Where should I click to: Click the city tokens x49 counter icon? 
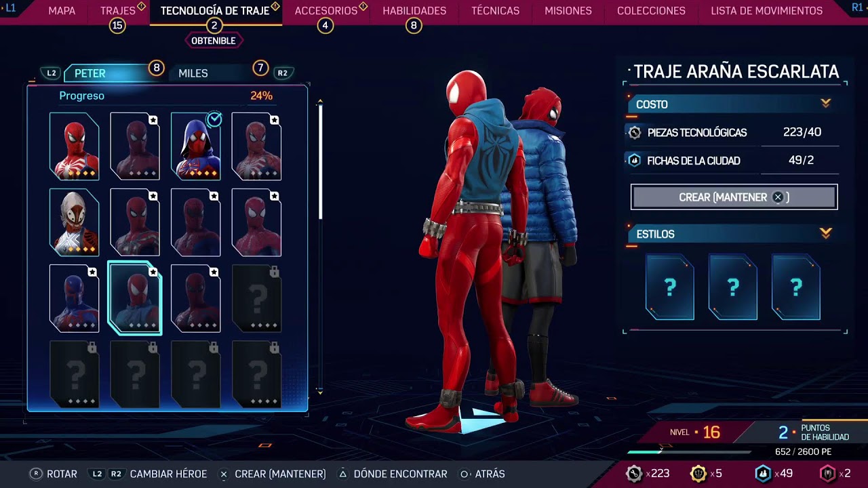pos(764,474)
